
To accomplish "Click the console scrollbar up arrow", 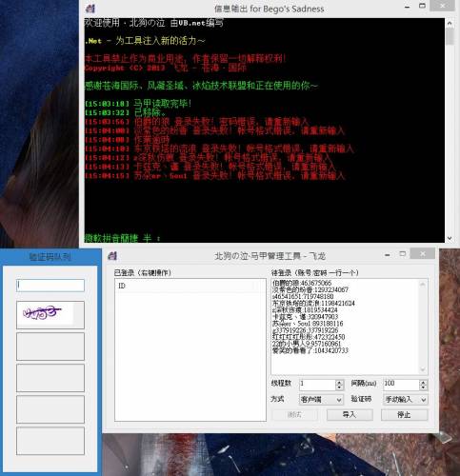I will [x=450, y=23].
